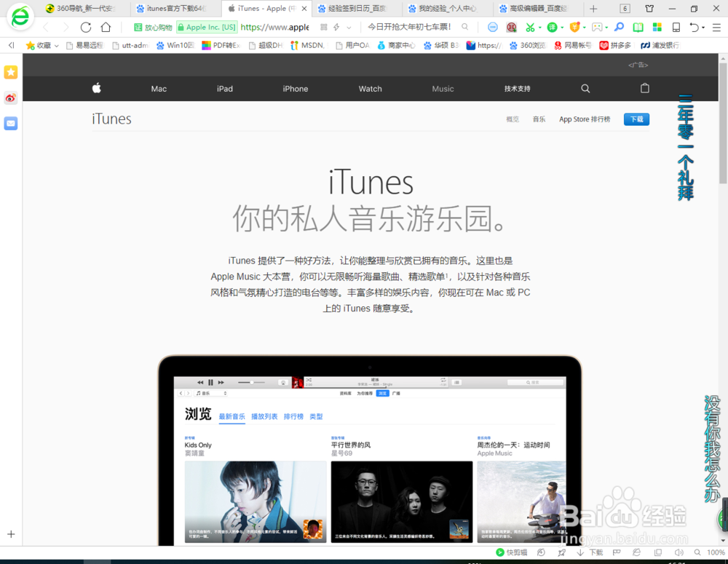
Task: Open the 概览 link in the iTunes subnav
Action: click(x=513, y=119)
